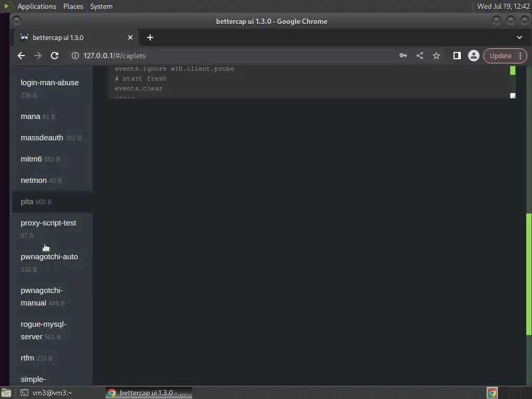532x399 pixels.
Task: Open the mitm6 caplet
Action: tap(52, 159)
